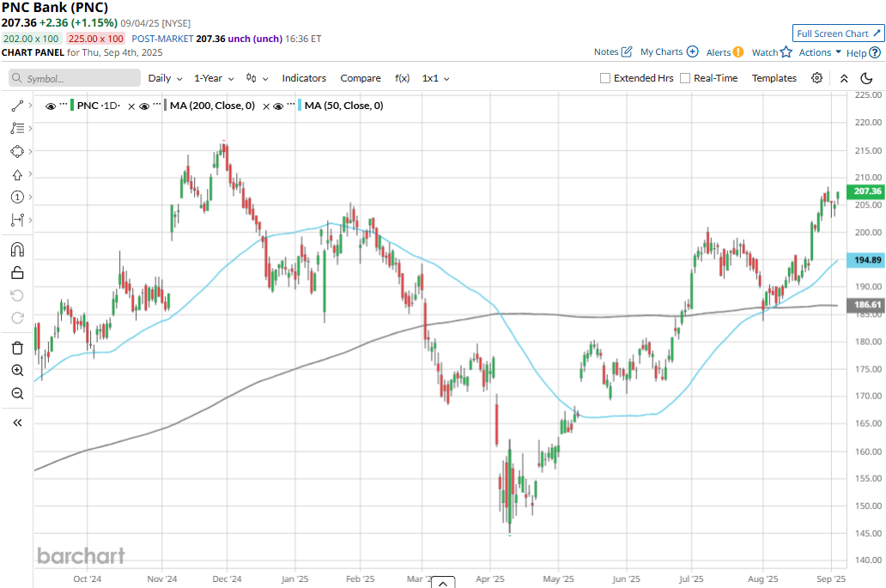The image size is (886, 588).
Task: Toggle the drawings lock padlock
Action: (17, 273)
